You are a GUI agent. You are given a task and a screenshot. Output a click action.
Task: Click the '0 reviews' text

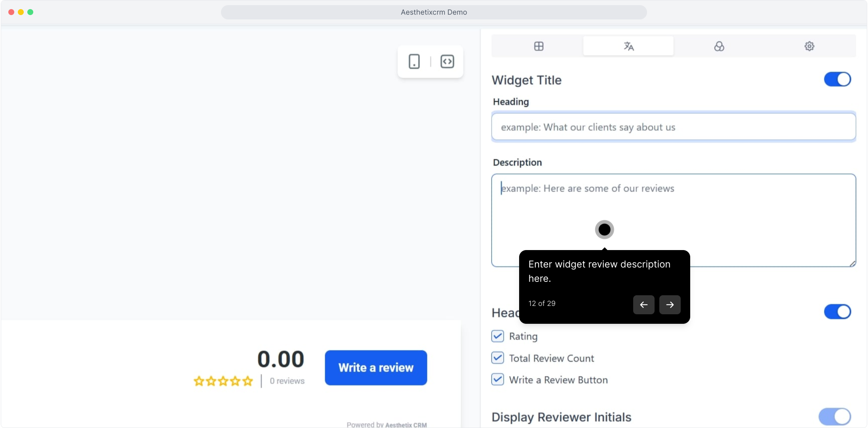(287, 381)
